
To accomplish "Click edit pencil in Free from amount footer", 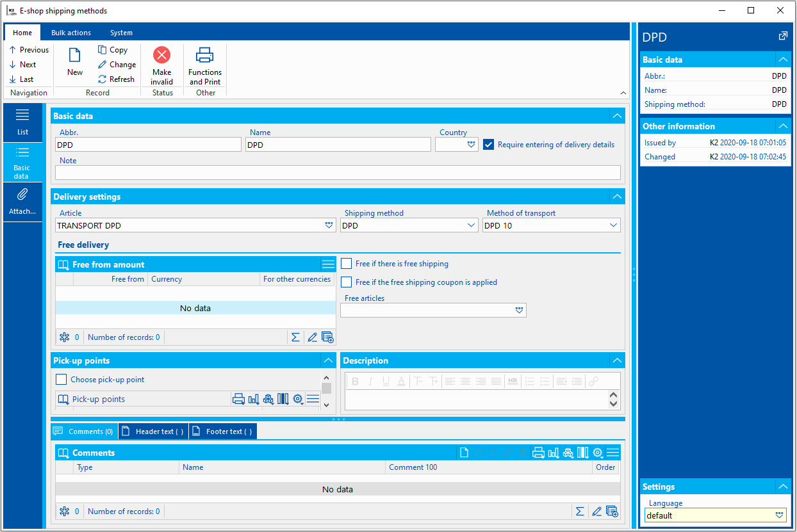I will click(312, 337).
